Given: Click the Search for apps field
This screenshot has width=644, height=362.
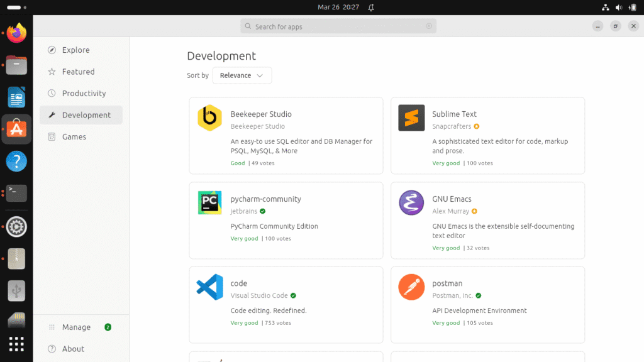Looking at the screenshot, I should [338, 26].
